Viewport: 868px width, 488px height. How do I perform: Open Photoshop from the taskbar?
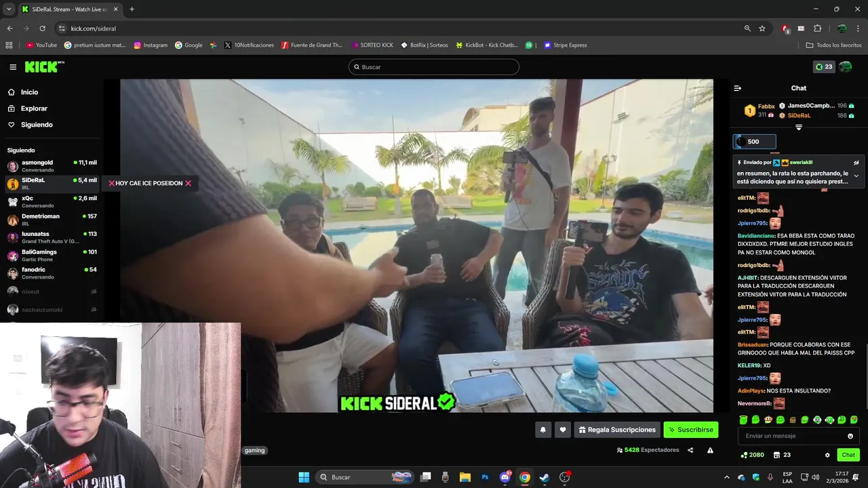[485, 477]
